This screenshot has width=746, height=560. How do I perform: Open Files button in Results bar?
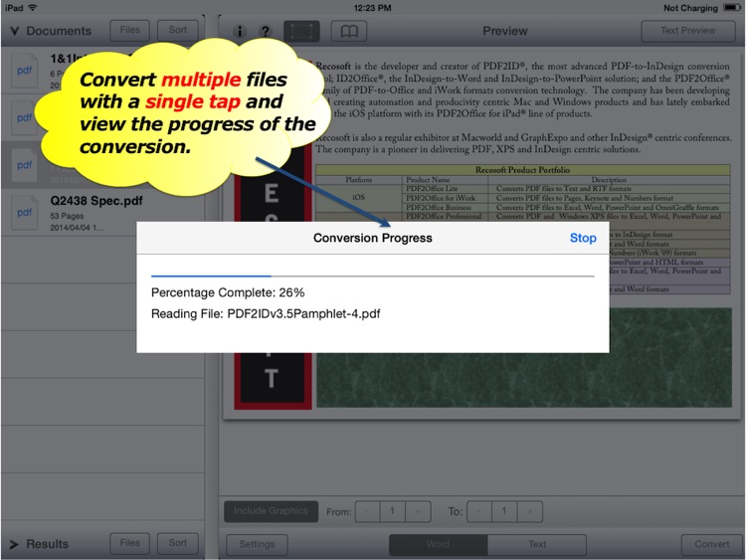tap(130, 543)
